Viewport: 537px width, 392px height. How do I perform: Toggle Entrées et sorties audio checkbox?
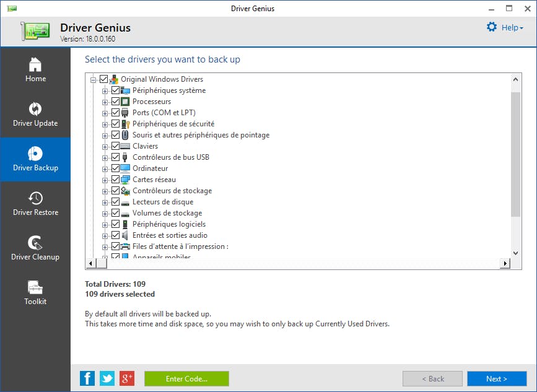tap(115, 235)
